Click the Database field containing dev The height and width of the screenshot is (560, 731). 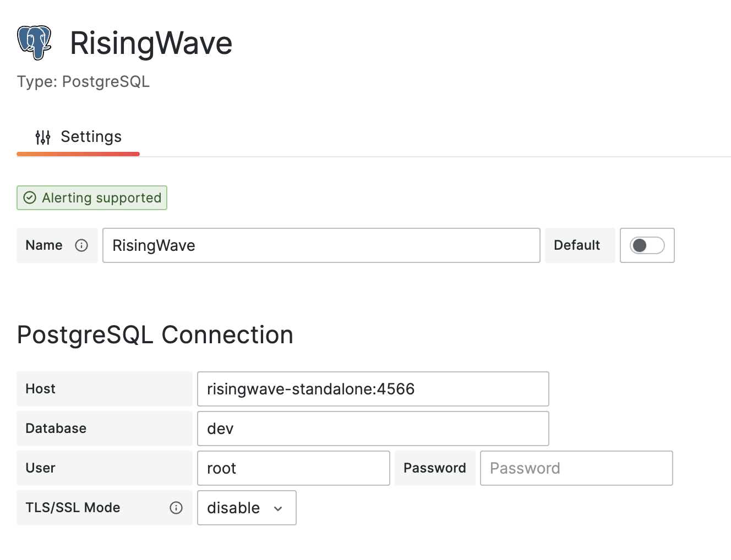pos(373,429)
